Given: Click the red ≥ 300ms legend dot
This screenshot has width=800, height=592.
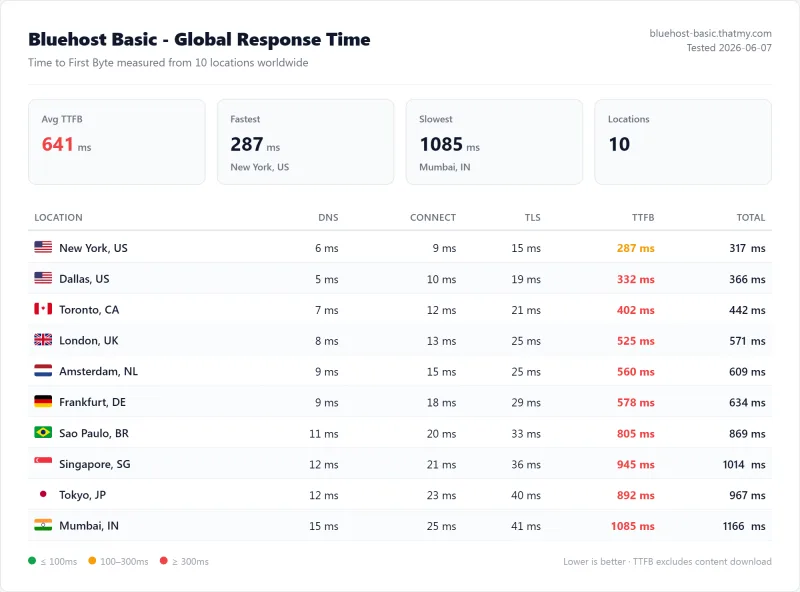Looking at the screenshot, I should pos(164,561).
